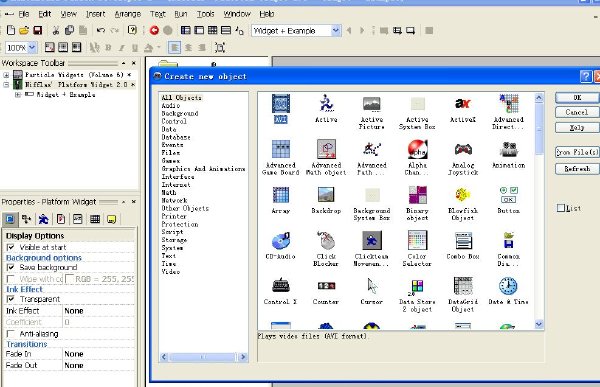Click the object list vertical scrollbar thumb

point(539,129)
